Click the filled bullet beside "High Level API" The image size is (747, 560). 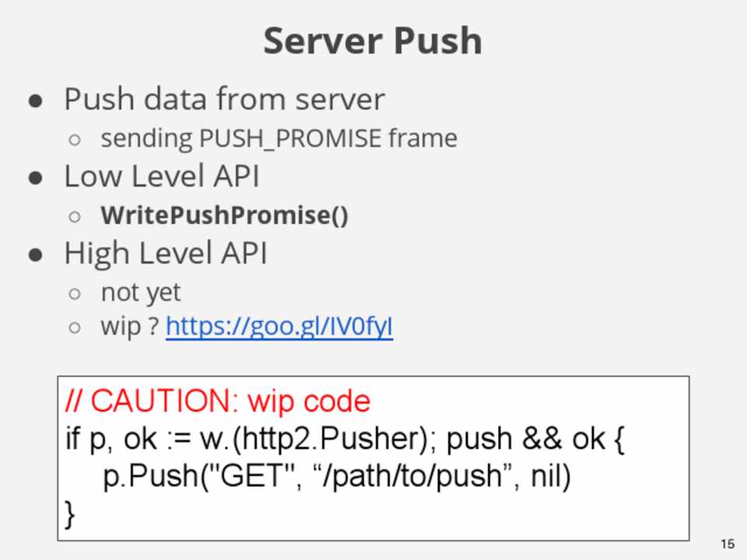[35, 254]
